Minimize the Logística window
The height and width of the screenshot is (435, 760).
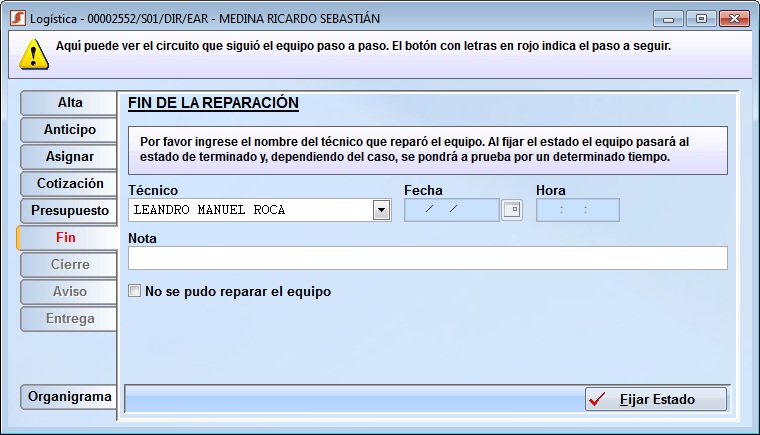(669, 18)
